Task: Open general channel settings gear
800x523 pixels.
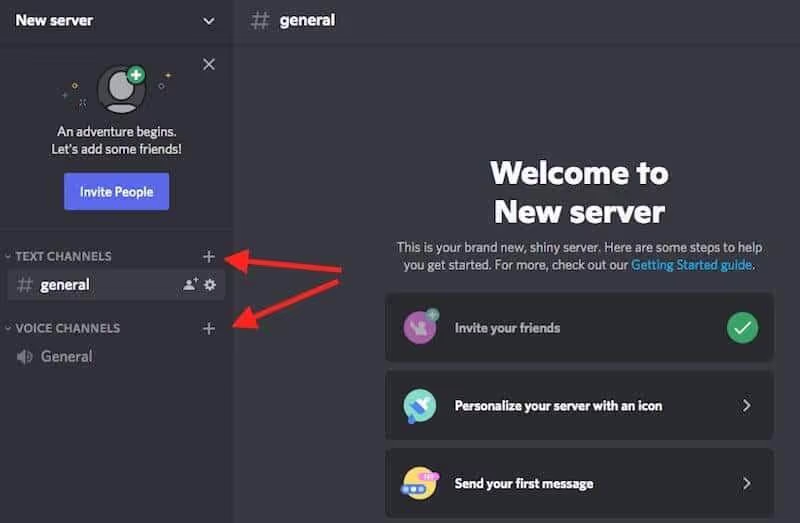Action: [x=210, y=285]
